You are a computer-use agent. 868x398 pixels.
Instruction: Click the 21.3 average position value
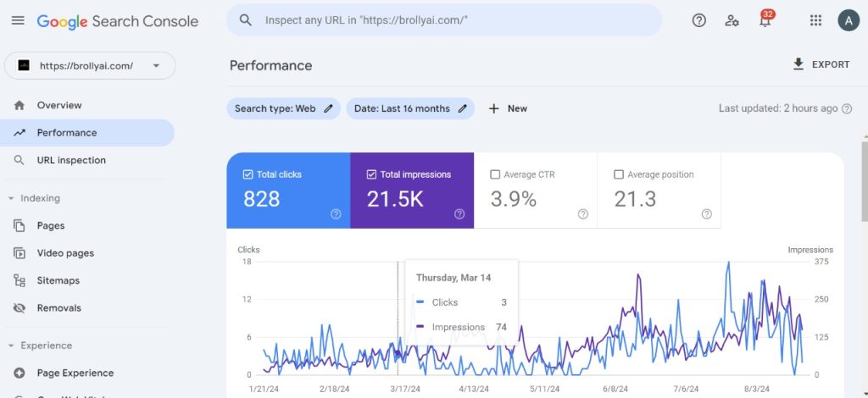[x=635, y=199]
